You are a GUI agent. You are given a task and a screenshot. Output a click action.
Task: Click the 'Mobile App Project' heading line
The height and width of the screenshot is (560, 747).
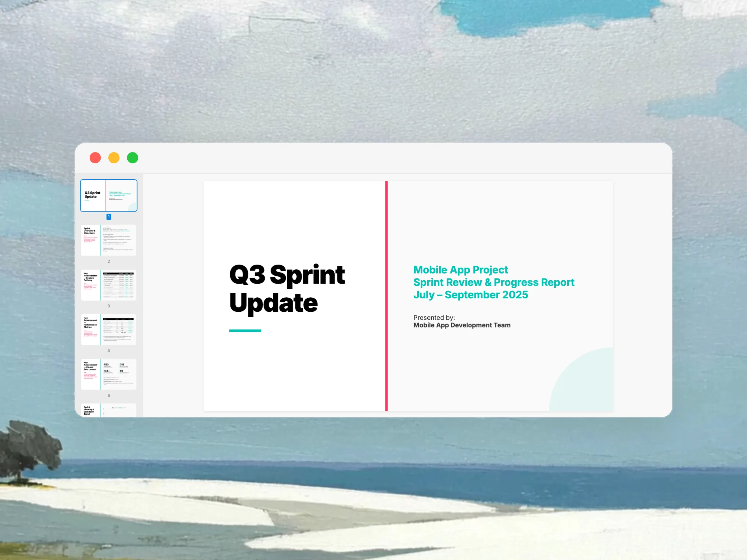(x=460, y=270)
